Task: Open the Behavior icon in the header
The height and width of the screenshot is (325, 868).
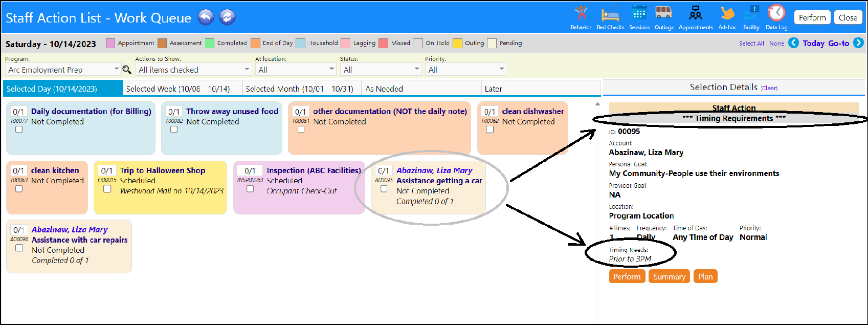Action: [581, 17]
